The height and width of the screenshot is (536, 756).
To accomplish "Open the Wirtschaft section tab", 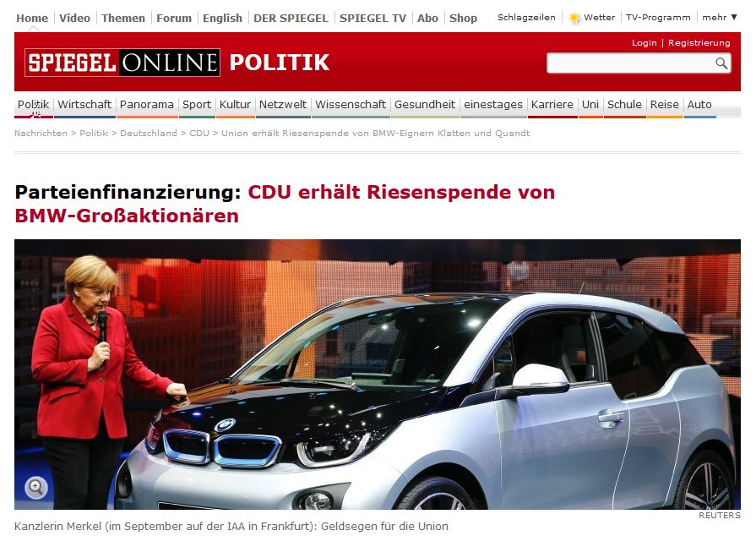I will [x=84, y=104].
